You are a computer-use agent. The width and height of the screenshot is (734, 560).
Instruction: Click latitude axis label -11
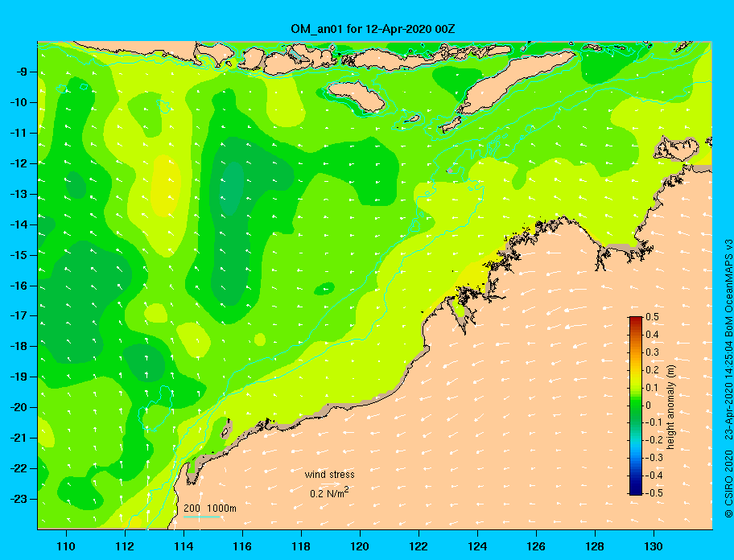pos(19,133)
